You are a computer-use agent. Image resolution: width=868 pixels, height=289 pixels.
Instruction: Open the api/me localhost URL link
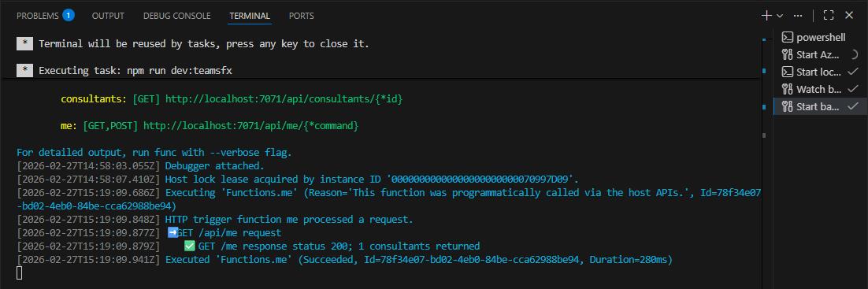(x=250, y=126)
